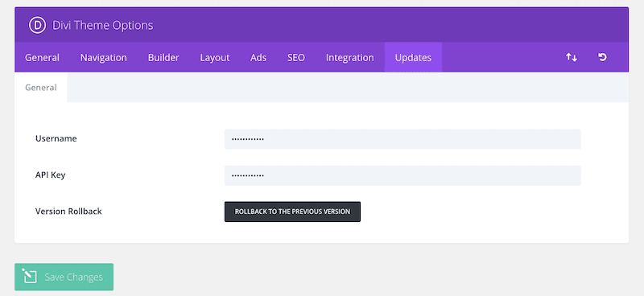The width and height of the screenshot is (644, 296).
Task: Click Rollback to the Previous Version button
Action: click(292, 212)
